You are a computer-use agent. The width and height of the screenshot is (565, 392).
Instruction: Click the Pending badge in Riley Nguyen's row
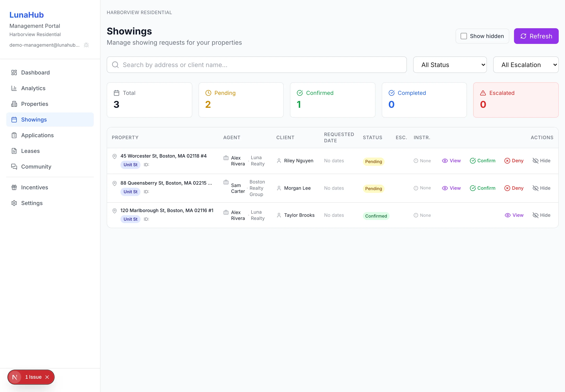click(x=374, y=161)
